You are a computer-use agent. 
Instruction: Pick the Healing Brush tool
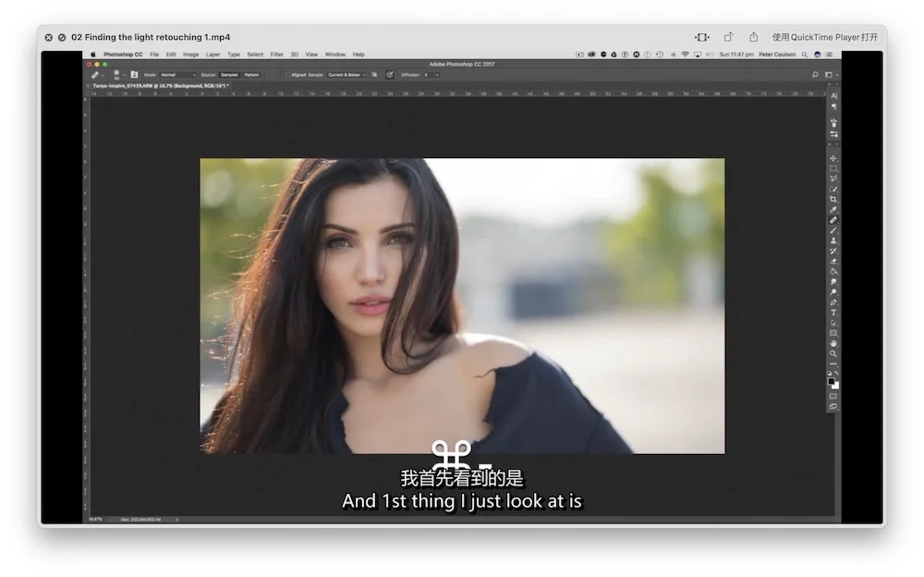pyautogui.click(x=833, y=220)
